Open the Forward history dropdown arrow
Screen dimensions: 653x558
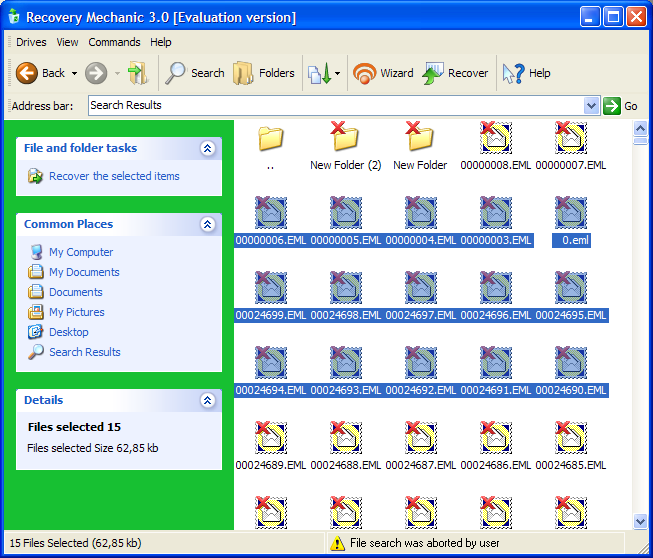point(117,74)
